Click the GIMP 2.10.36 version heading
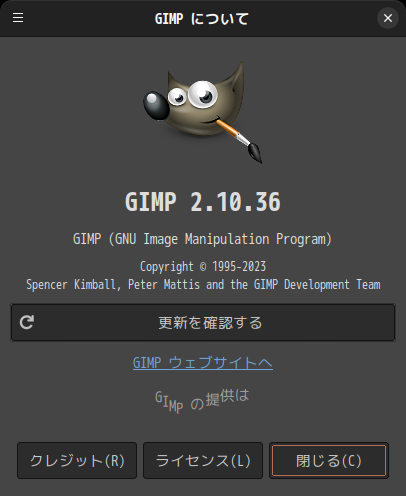 click(203, 202)
